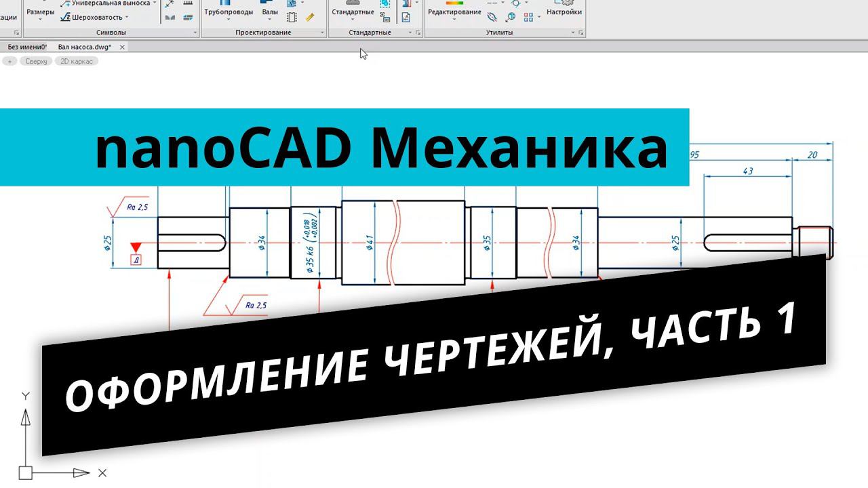Click the document with letter A icon
This screenshot has height=488, width=868.
406,17
